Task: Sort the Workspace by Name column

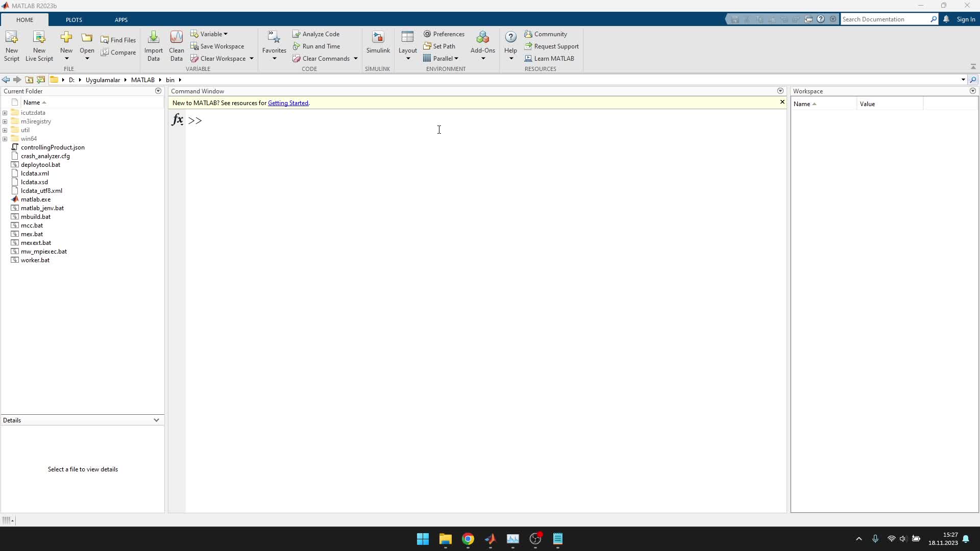Action: click(x=823, y=104)
